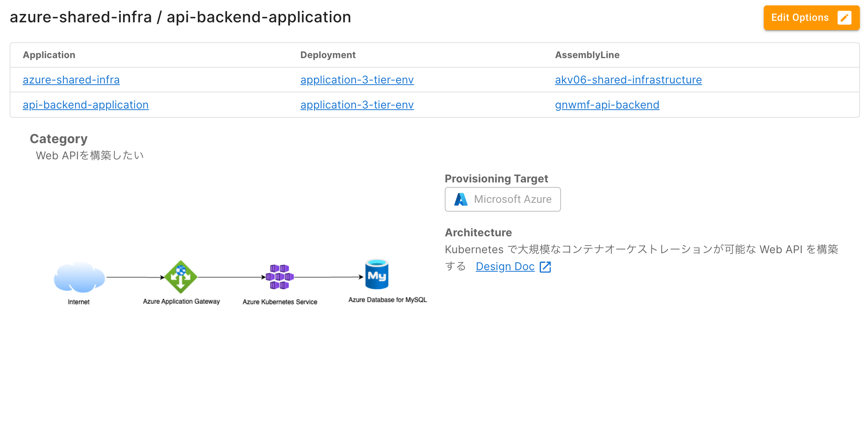
Task: Click the Azure Application Gateway icon
Action: point(180,277)
